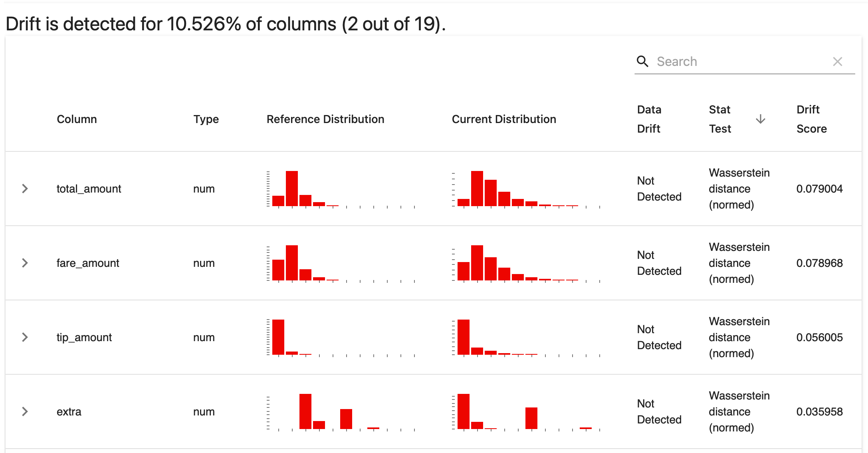Click the sort arrow beside Stat Test

(x=760, y=119)
